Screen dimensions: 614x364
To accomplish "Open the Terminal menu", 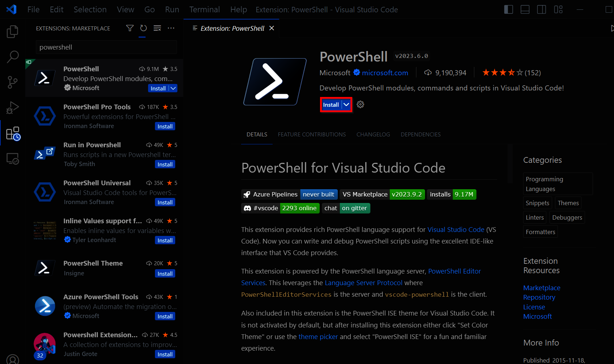I will click(204, 9).
